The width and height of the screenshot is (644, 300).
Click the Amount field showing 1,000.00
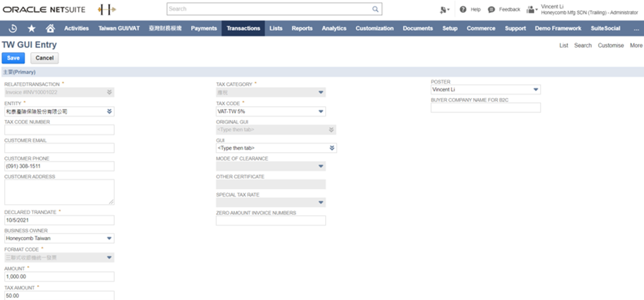(x=59, y=277)
